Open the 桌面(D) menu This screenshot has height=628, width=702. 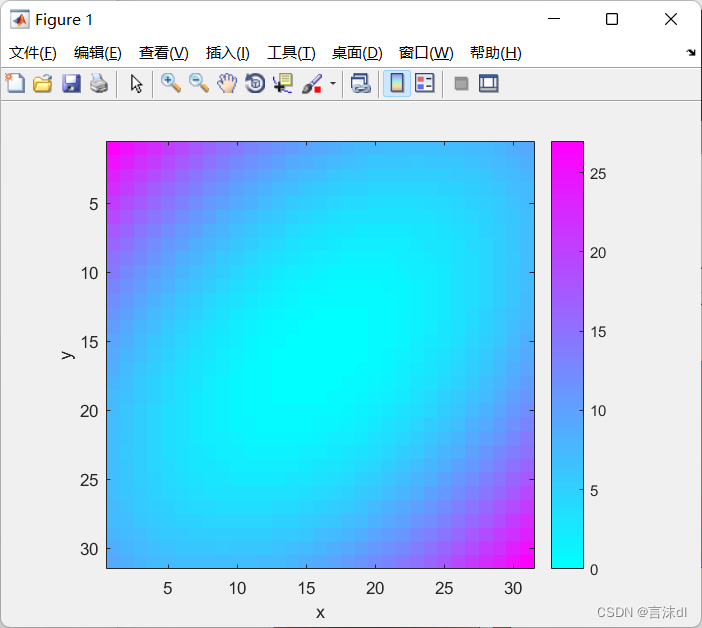[357, 53]
